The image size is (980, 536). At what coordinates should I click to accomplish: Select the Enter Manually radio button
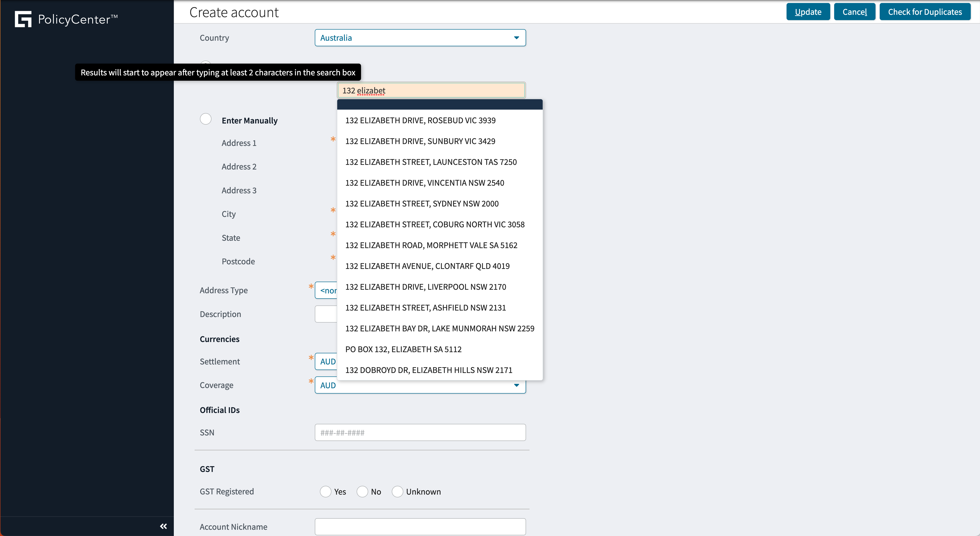(x=205, y=119)
